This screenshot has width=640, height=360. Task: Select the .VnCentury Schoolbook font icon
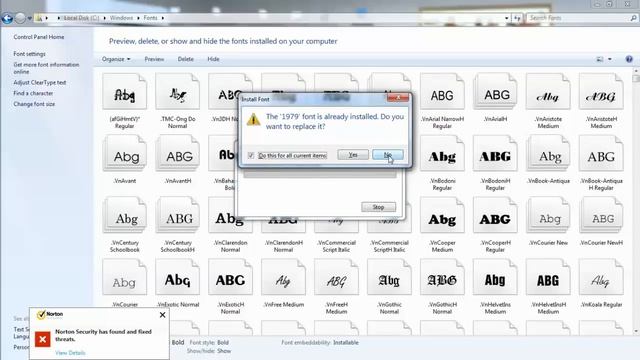(124, 216)
